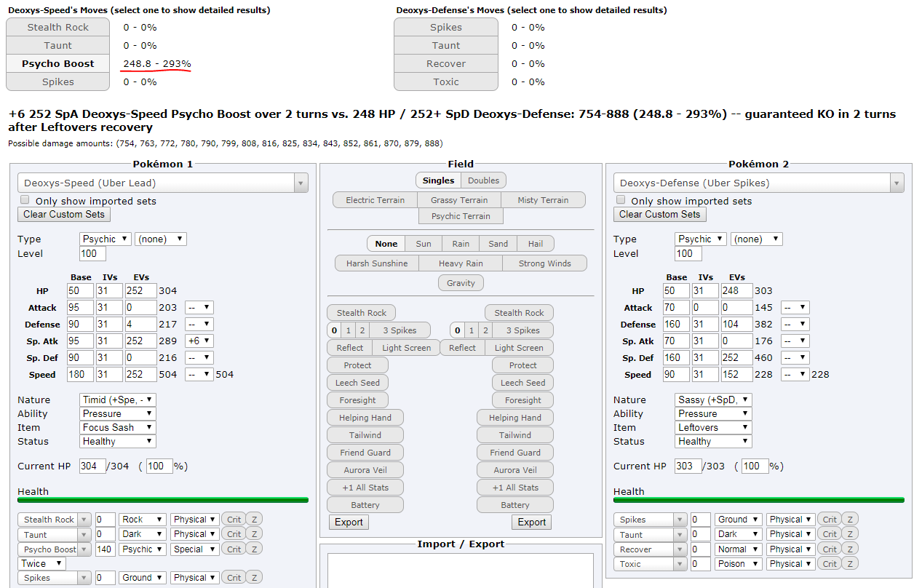This screenshot has height=588, width=922.
Task: Select Taunt in Deoxys-Speed's move results
Action: (58, 45)
